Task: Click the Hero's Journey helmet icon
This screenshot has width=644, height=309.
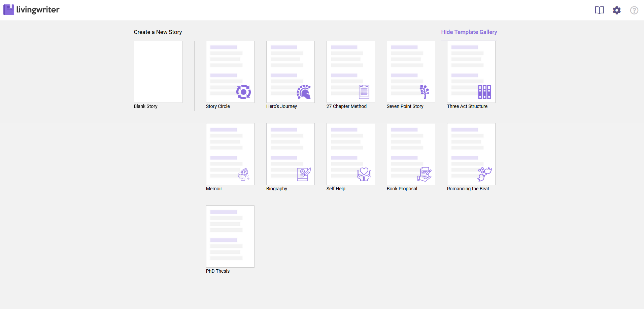Action: pyautogui.click(x=304, y=92)
